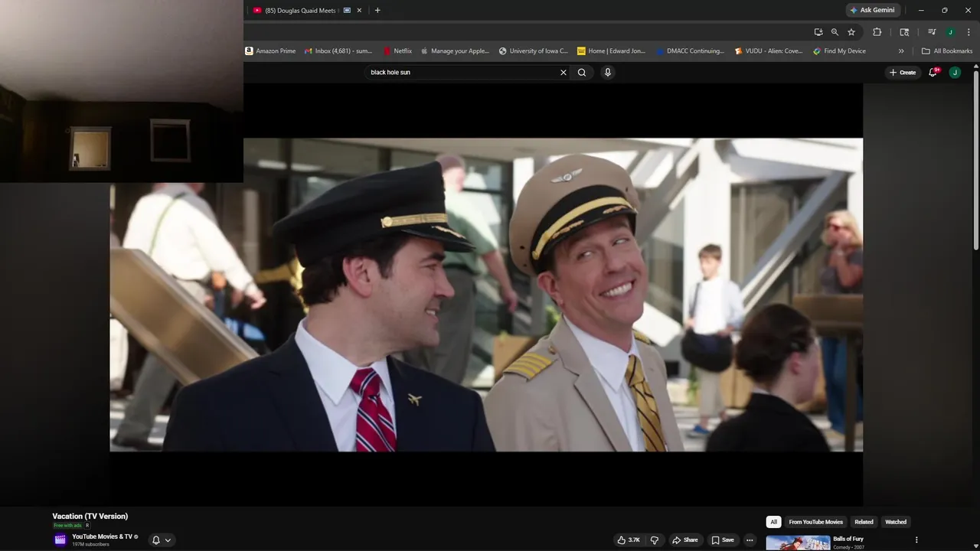
Task: Open Home Edward Jones bookmark
Action: (612, 51)
